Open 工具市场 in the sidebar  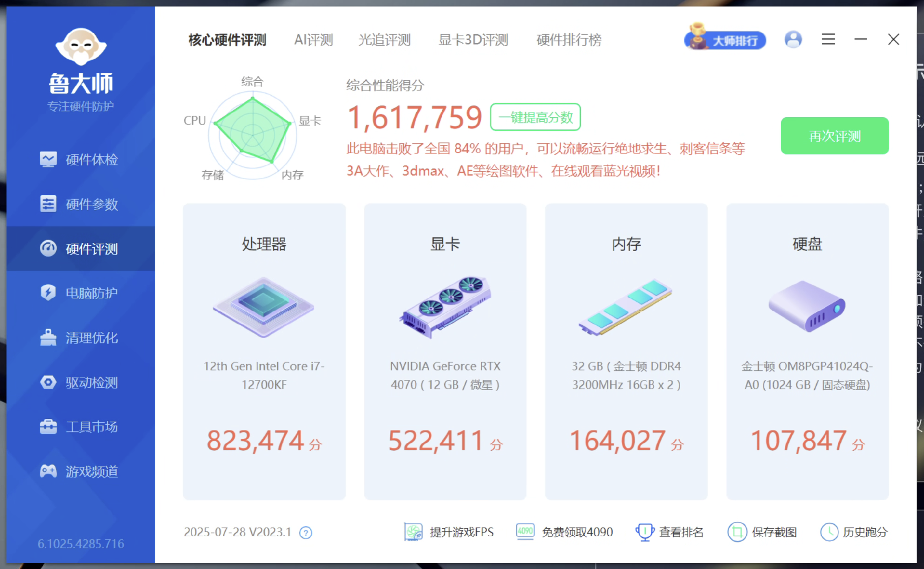tap(80, 427)
